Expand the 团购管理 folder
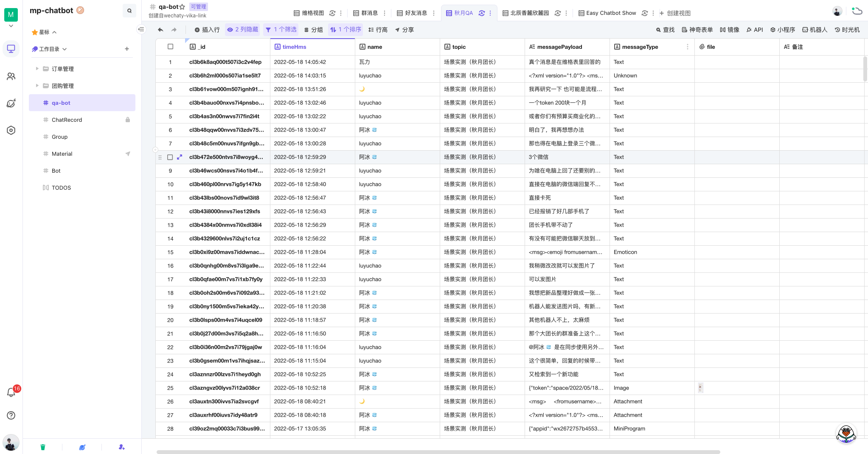The height and width of the screenshot is (454, 868). click(37, 86)
